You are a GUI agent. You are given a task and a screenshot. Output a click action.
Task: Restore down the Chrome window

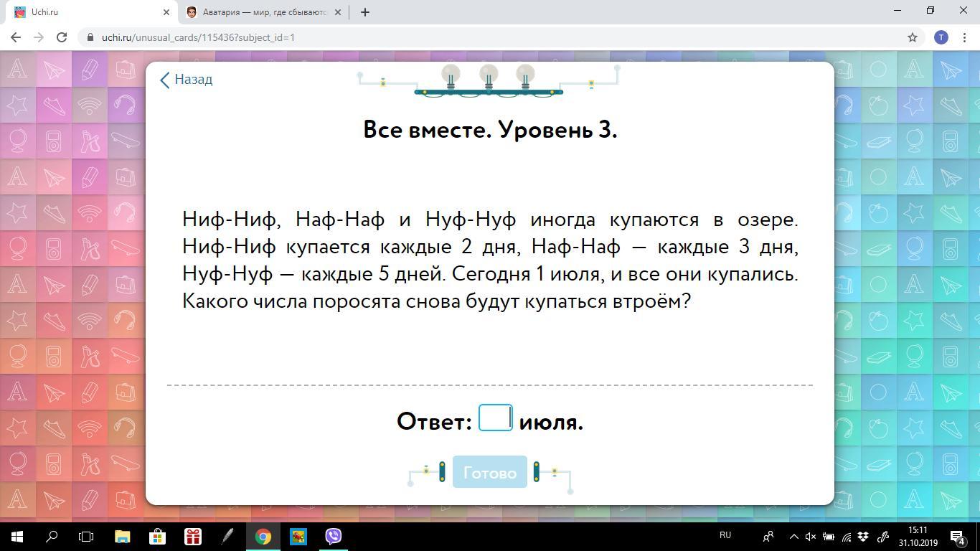(930, 11)
